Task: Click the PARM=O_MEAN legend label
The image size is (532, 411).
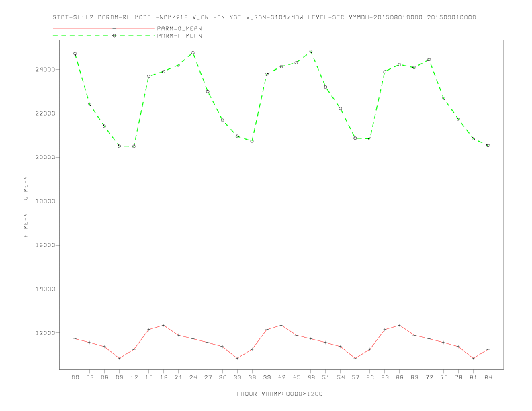Action: click(x=179, y=28)
